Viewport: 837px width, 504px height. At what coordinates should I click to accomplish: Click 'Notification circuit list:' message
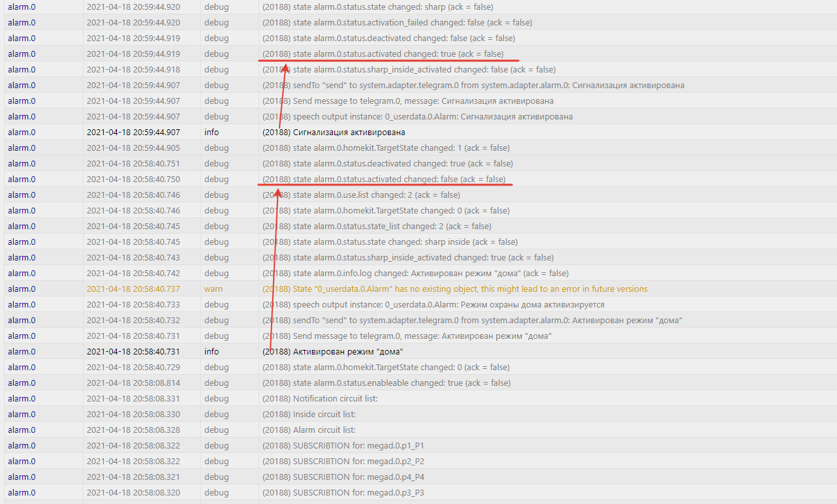click(320, 398)
